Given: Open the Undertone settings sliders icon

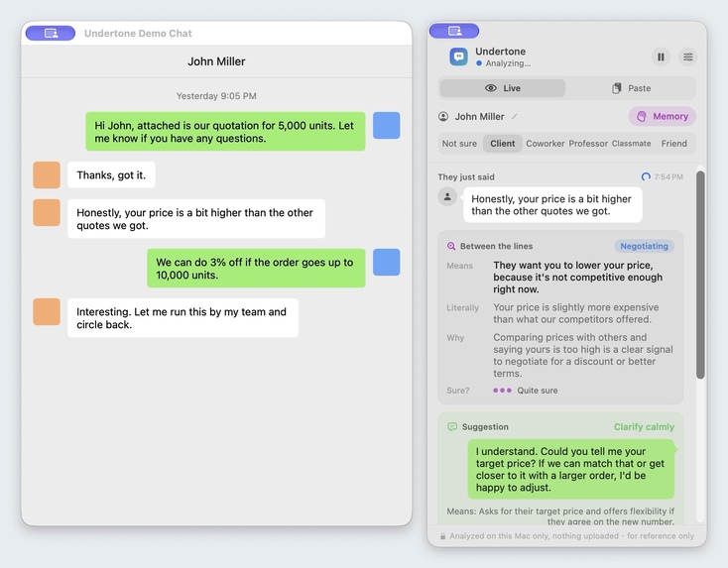Looking at the screenshot, I should pos(688,57).
